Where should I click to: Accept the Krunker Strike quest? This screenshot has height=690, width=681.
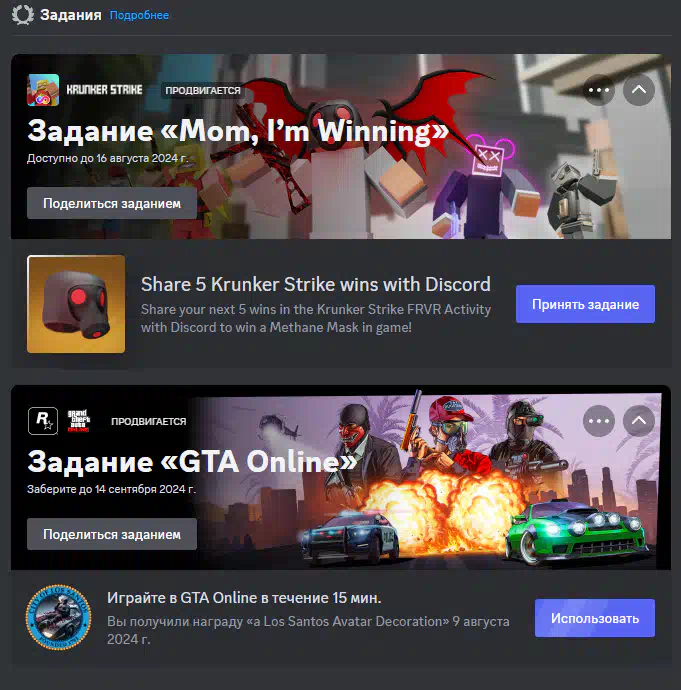585,304
